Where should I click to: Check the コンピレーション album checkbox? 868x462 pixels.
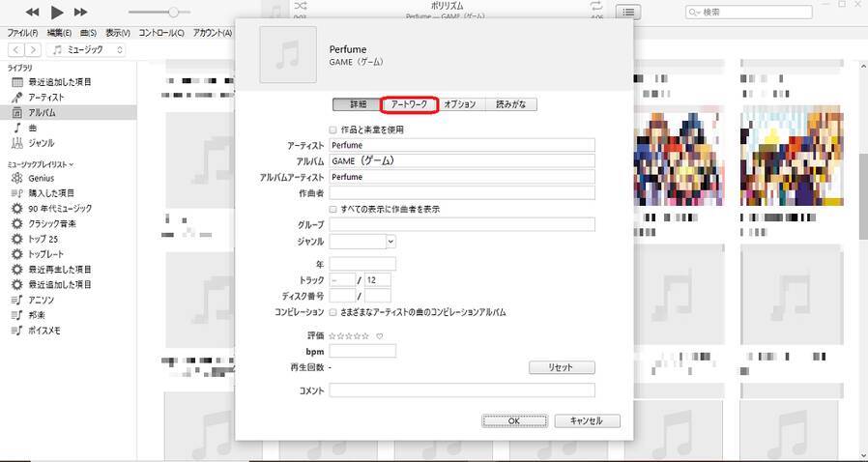click(x=333, y=312)
